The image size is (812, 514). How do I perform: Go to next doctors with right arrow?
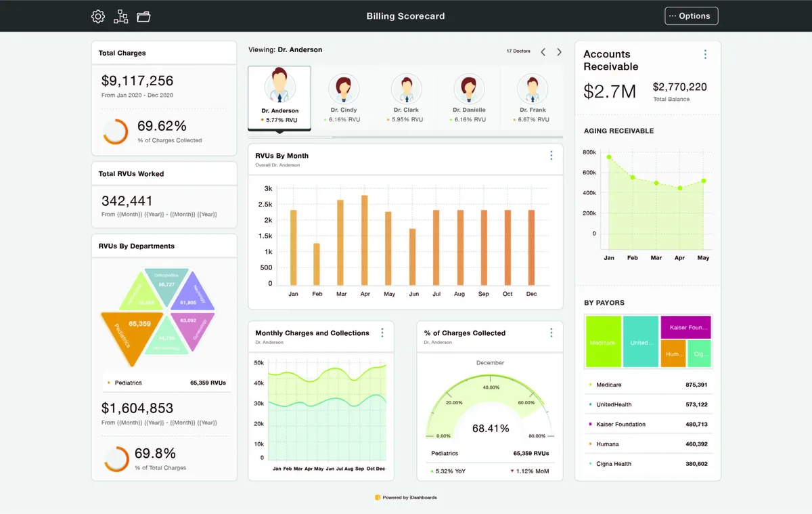coord(559,51)
